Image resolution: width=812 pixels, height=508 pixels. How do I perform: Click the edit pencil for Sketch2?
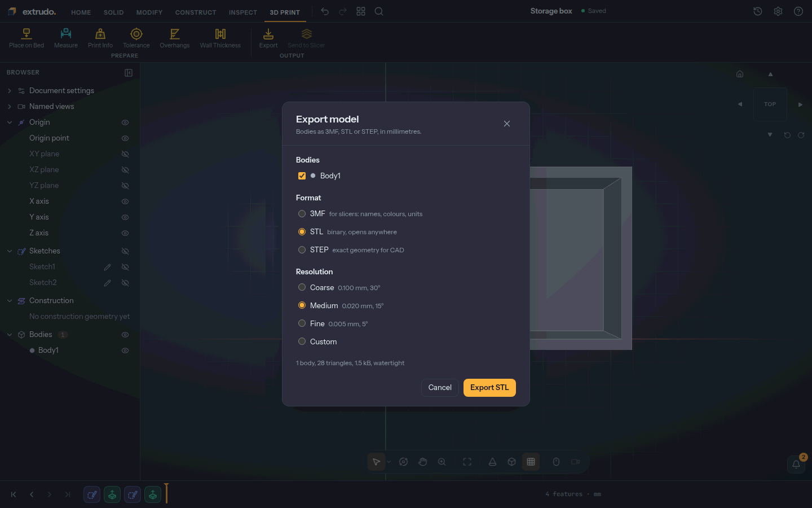pyautogui.click(x=107, y=283)
